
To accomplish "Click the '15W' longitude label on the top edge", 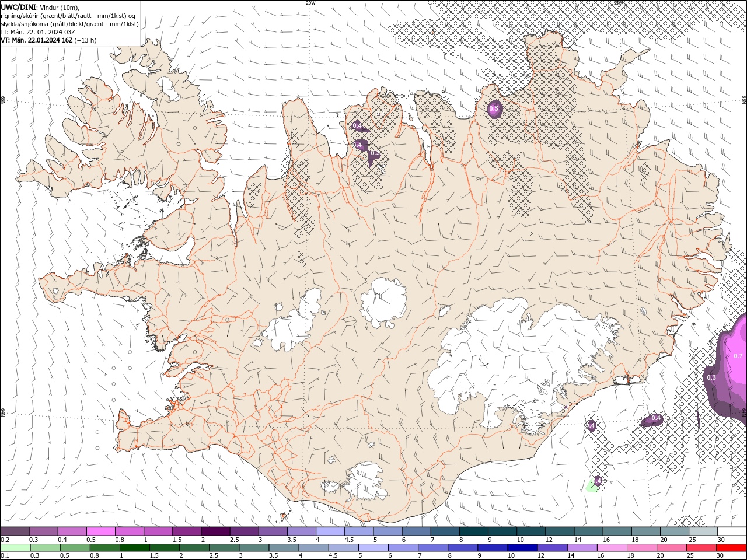I will tap(618, 3).
